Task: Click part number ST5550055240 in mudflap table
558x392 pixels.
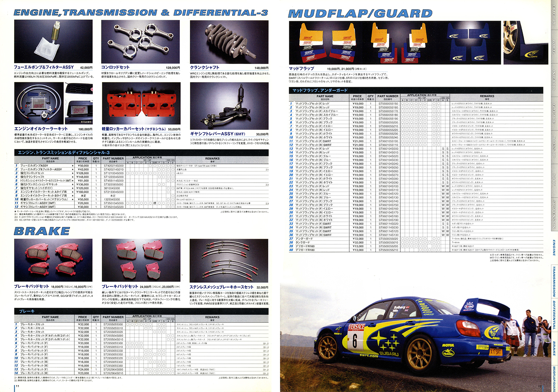Action: click(x=389, y=137)
